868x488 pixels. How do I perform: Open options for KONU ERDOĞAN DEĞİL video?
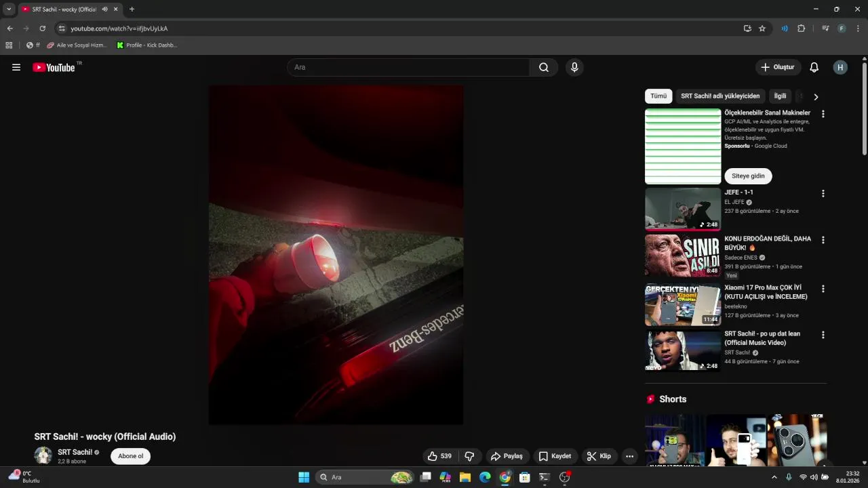click(x=823, y=240)
